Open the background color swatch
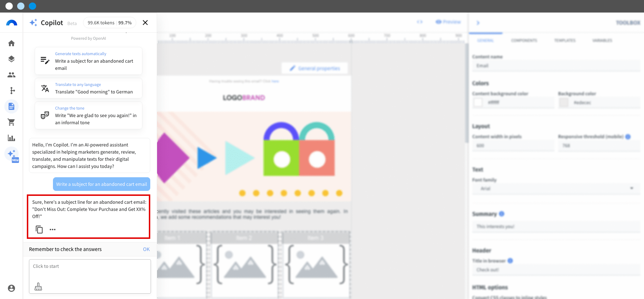 click(x=564, y=102)
